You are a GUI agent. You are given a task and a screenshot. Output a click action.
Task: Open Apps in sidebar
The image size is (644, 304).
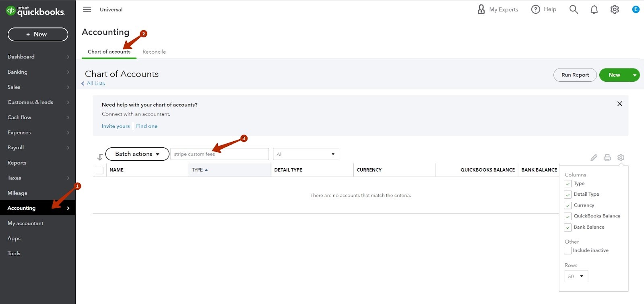(38, 238)
